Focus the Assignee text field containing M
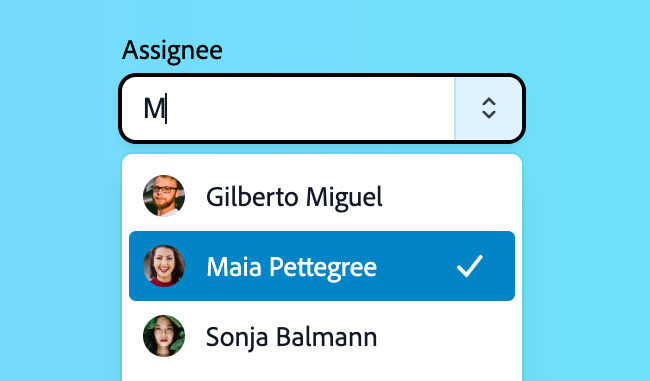This screenshot has height=381, width=650. click(x=289, y=108)
